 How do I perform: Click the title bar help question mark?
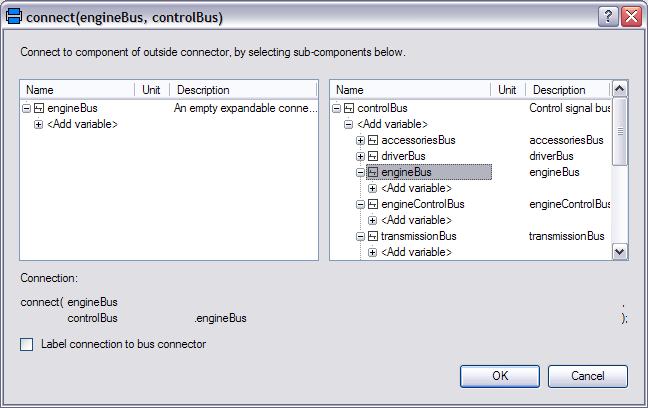tap(608, 17)
